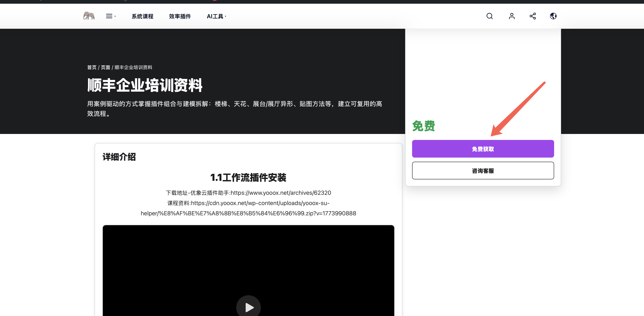Play the video with play button
This screenshot has width=644, height=316.
[x=248, y=307]
